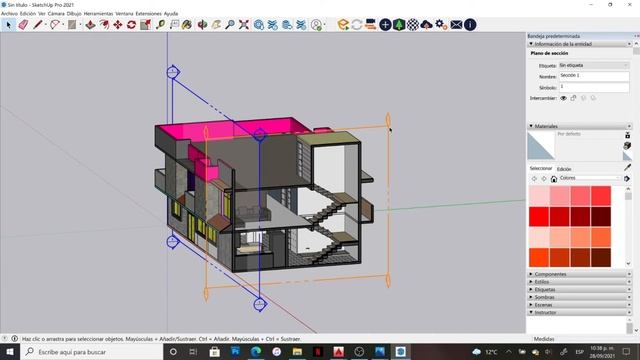Activate the Push/Pull tool

pyautogui.click(x=90, y=25)
